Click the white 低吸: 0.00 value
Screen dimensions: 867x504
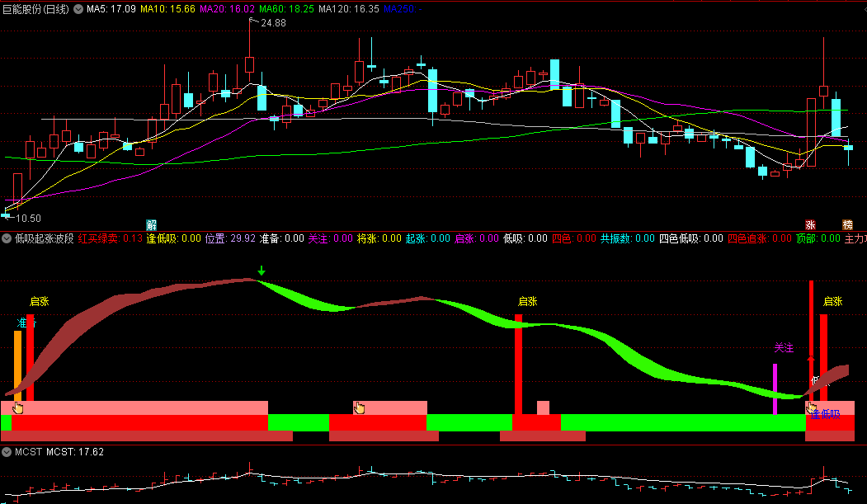525,238
